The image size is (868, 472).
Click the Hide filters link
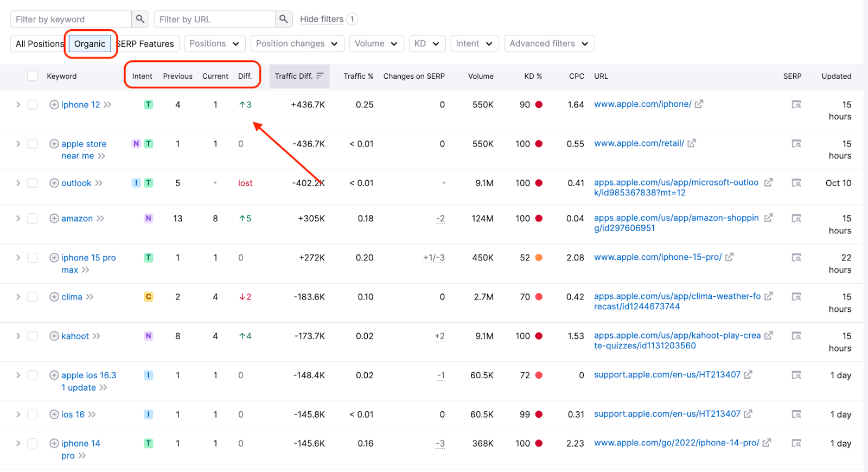pos(322,20)
